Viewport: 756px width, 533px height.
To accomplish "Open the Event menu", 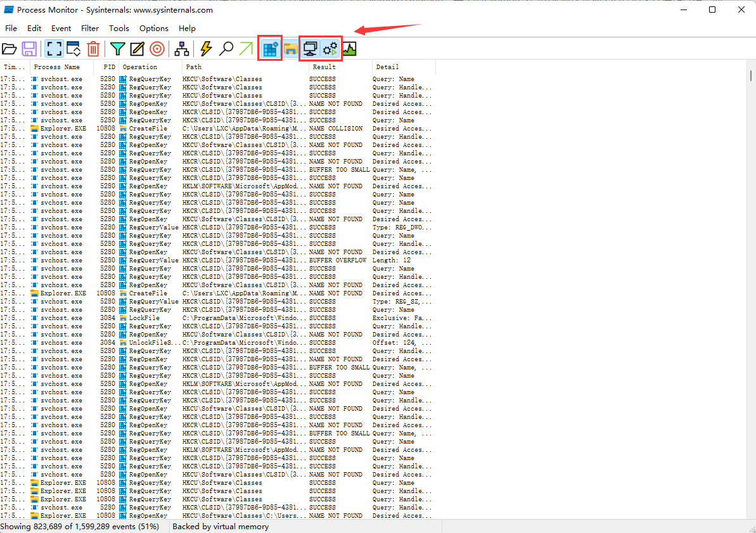I will point(61,29).
